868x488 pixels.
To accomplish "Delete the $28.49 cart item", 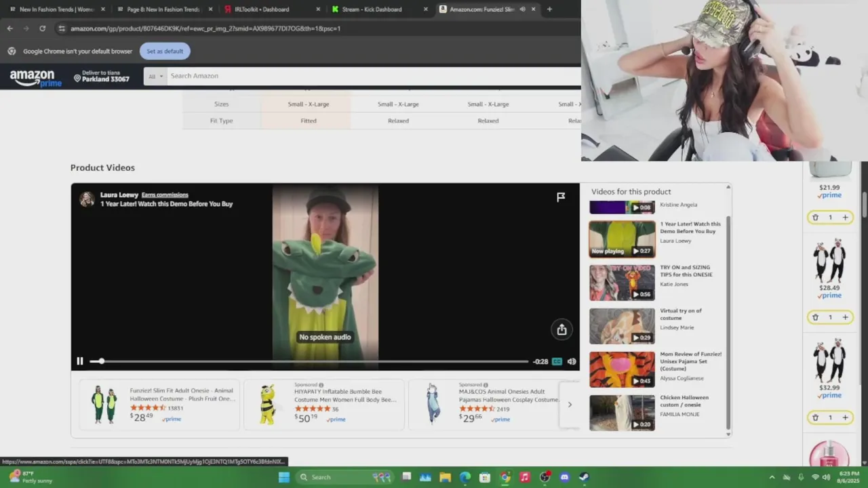I will pos(815,317).
